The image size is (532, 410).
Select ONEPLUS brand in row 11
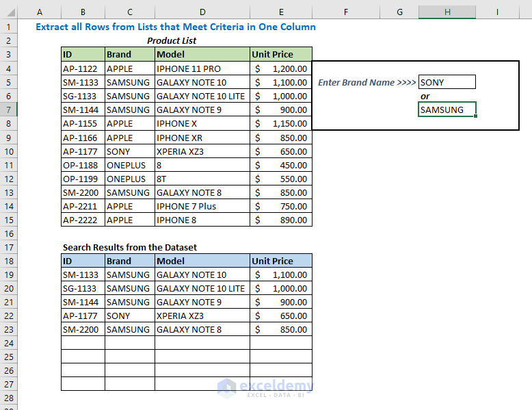(x=130, y=165)
